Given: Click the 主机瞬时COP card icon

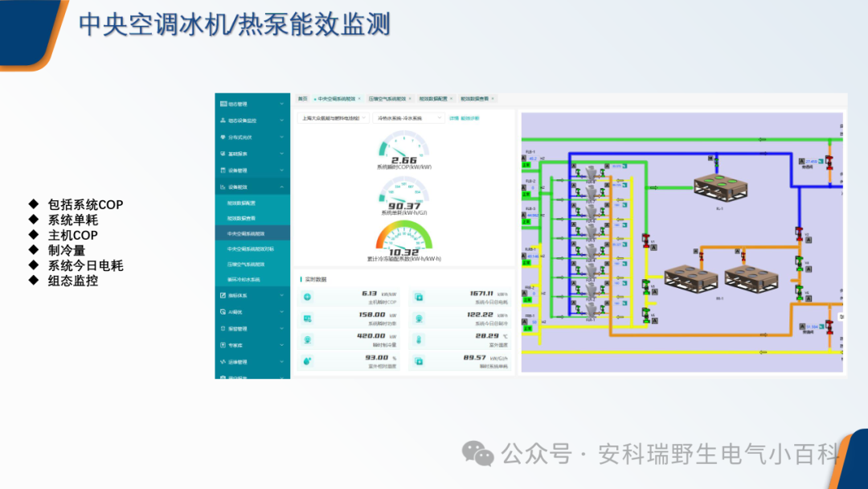Looking at the screenshot, I should tap(307, 298).
